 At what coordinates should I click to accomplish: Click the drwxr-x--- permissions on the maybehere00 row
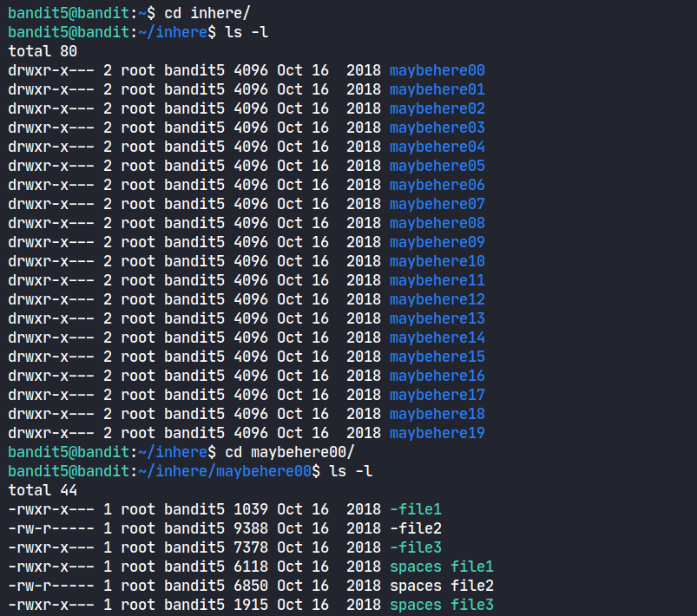click(x=51, y=70)
